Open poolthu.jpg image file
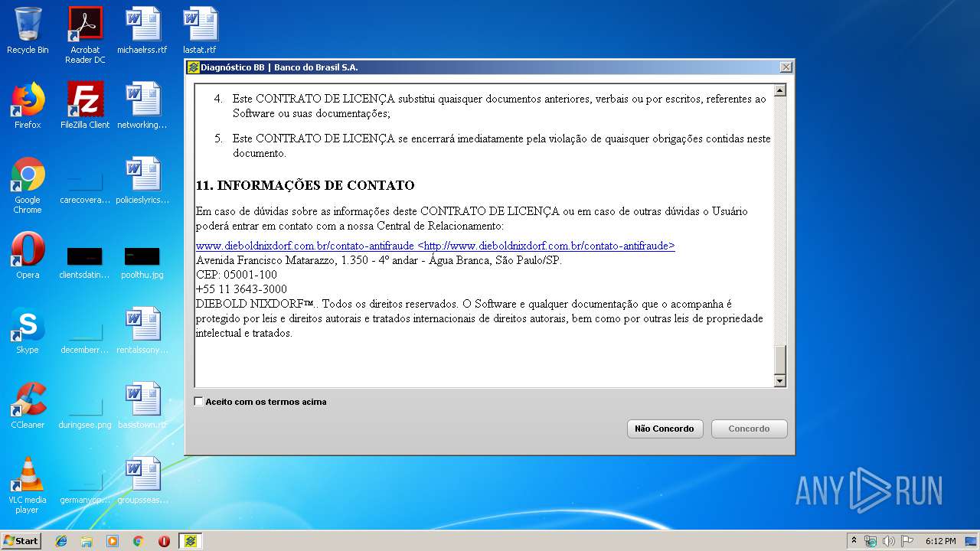The width and height of the screenshot is (980, 551). (x=142, y=262)
